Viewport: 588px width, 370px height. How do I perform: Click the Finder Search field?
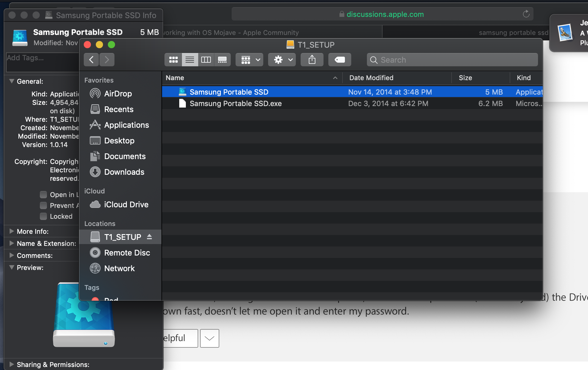(x=452, y=60)
